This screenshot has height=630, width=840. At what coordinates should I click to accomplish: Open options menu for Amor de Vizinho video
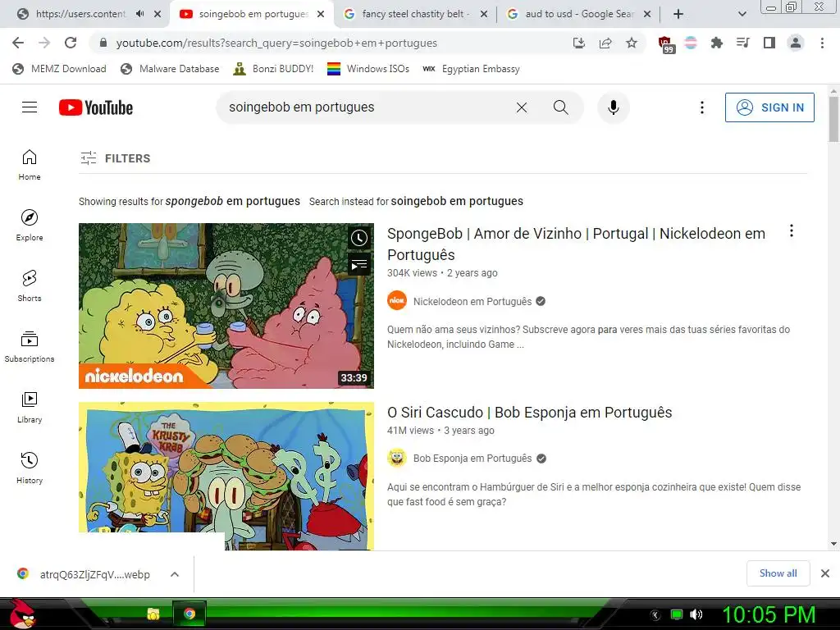tap(792, 231)
